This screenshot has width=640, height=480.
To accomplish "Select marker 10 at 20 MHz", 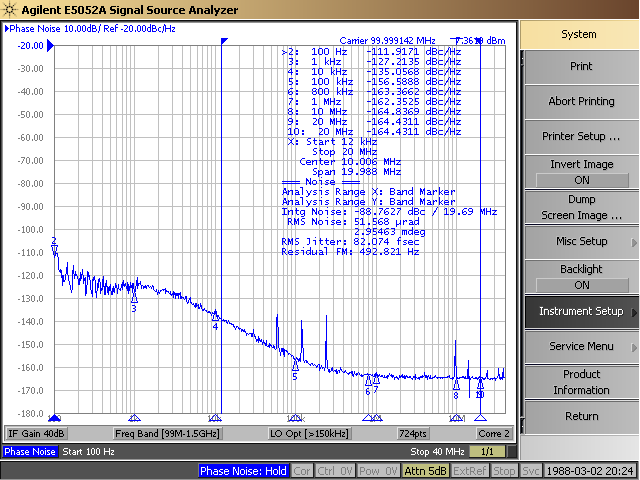I will coord(480,388).
